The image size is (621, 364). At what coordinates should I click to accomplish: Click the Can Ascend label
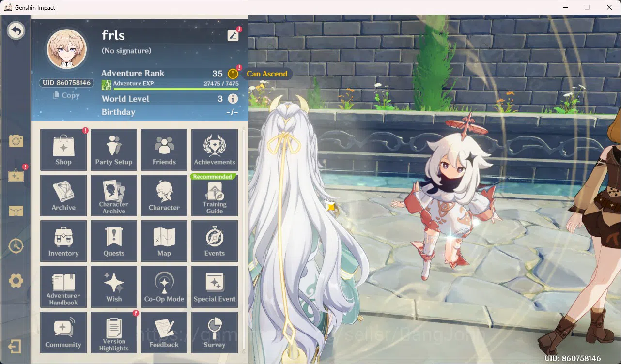267,74
